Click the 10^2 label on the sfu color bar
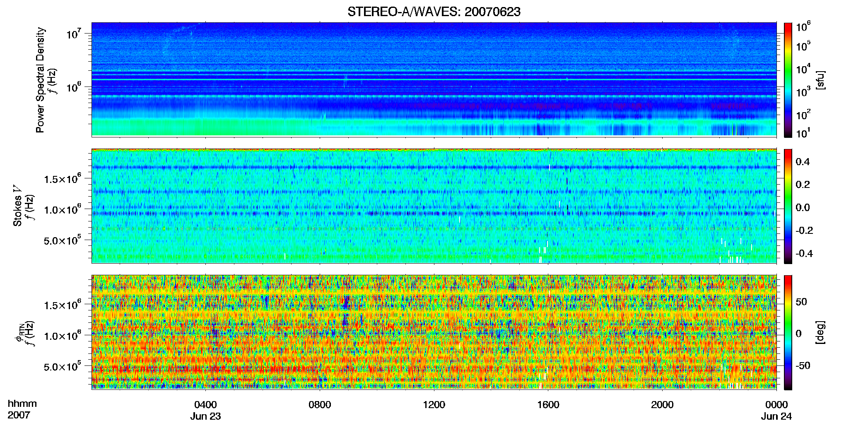 click(x=803, y=114)
